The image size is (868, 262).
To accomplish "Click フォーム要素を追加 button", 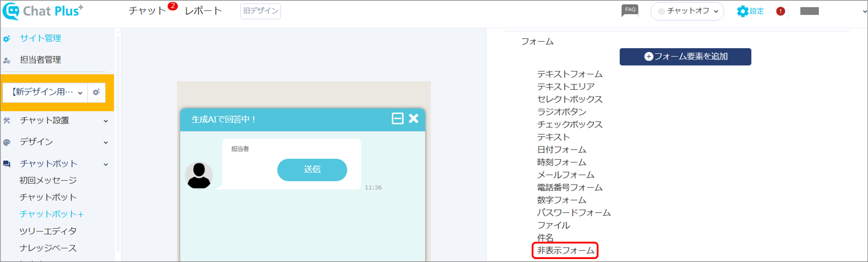I will click(x=685, y=57).
